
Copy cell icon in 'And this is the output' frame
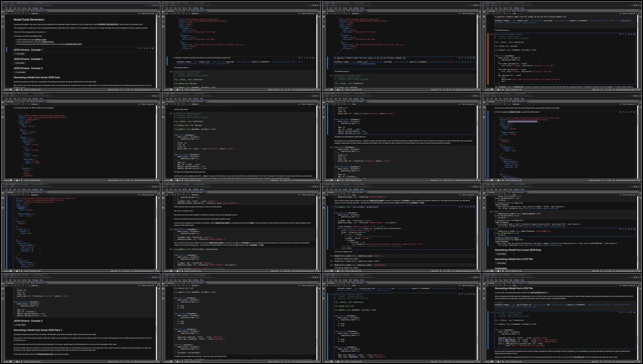tap(175, 104)
